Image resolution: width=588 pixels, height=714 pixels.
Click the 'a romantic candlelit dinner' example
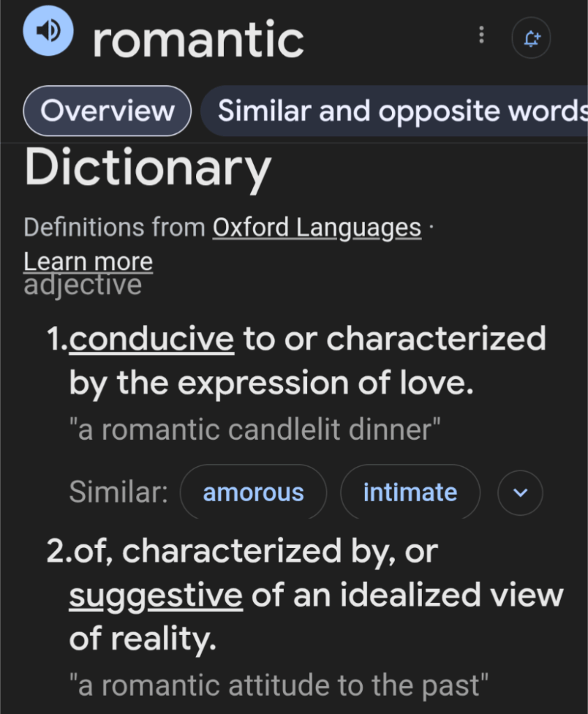click(255, 430)
